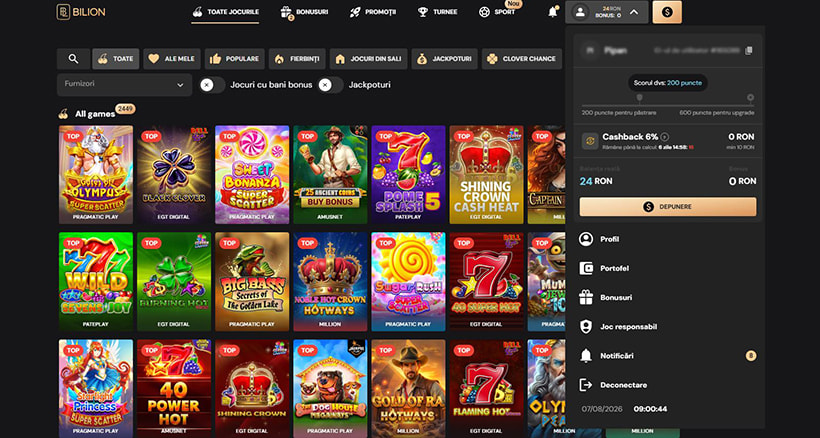The height and width of the screenshot is (438, 820).
Task: Click the Cashback 6% info arrow icon
Action: (x=665, y=137)
